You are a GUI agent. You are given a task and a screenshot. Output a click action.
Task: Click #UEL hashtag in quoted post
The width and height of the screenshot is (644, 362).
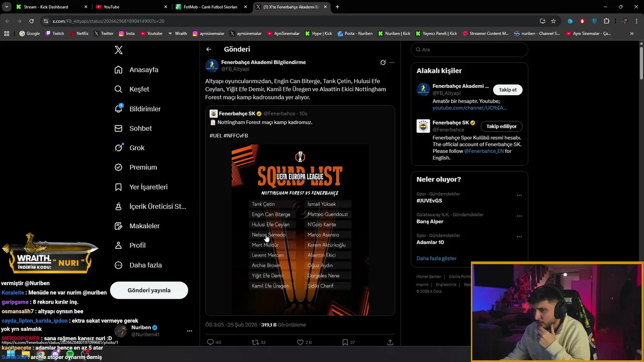[x=216, y=136]
